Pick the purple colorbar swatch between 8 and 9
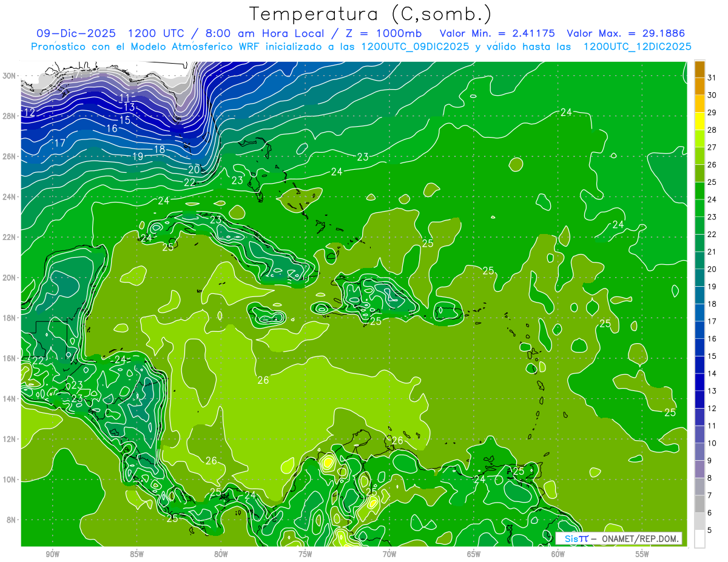The height and width of the screenshot is (562, 728). point(699,469)
